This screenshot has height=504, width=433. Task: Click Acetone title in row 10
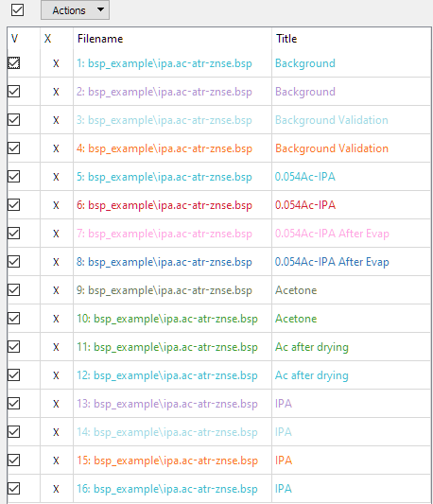296,319
